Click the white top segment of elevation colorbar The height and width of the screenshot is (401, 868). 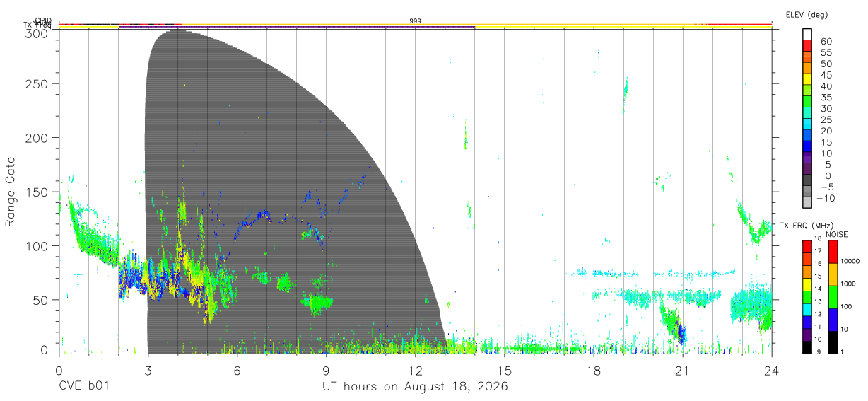pos(807,35)
